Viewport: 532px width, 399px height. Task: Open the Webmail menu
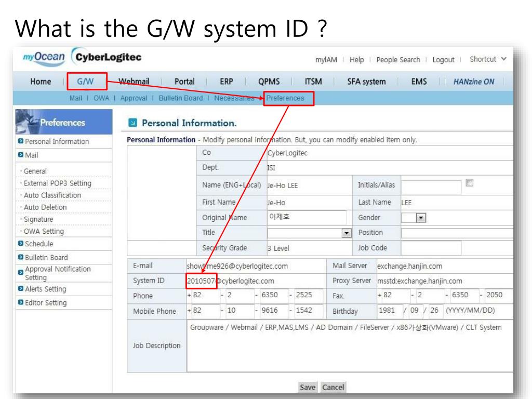134,82
